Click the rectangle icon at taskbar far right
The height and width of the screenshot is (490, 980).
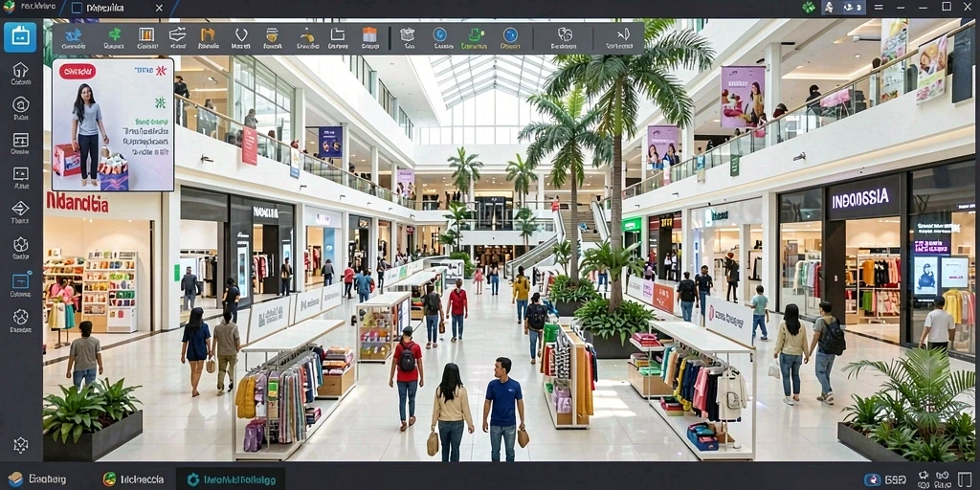[x=965, y=480]
